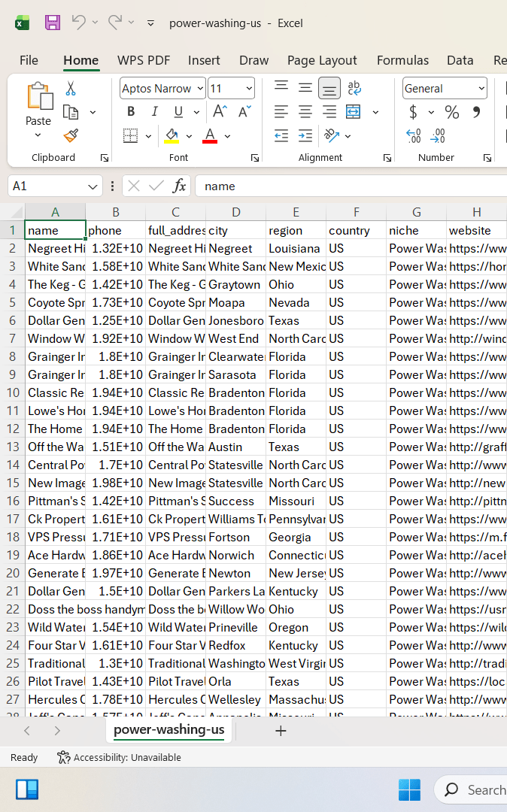Select Middle Align
This screenshot has width=507, height=812.
pyautogui.click(x=305, y=88)
